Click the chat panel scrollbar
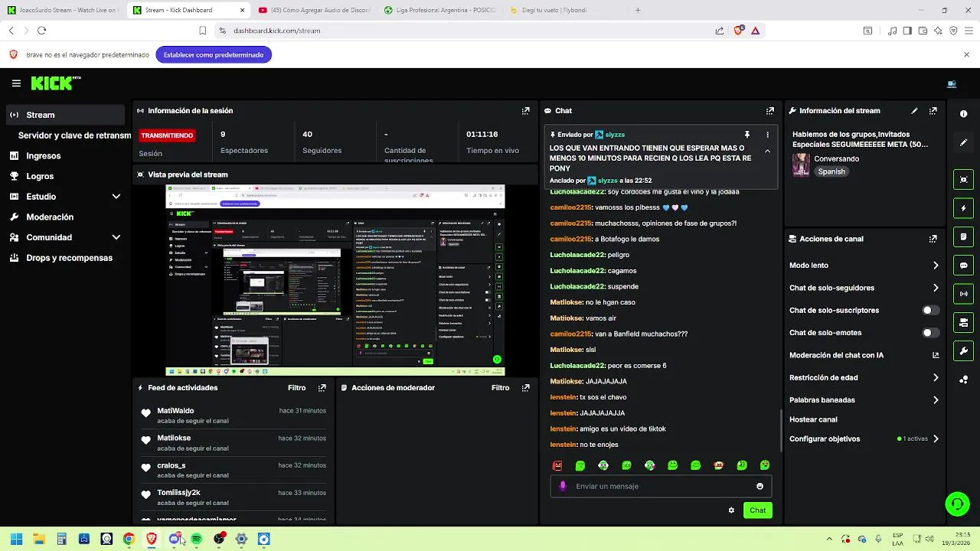 781,430
